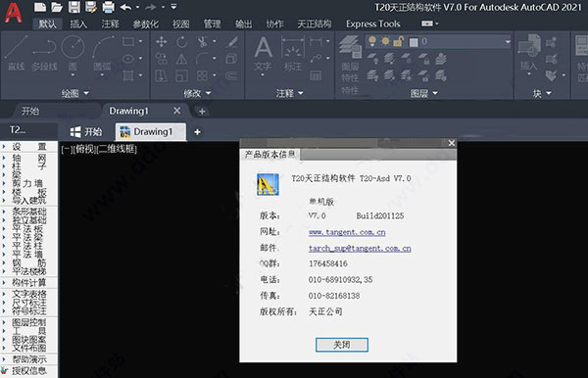Expand the 绘图 panel dropdown
Viewport: 588px width, 378px height.
(75, 93)
